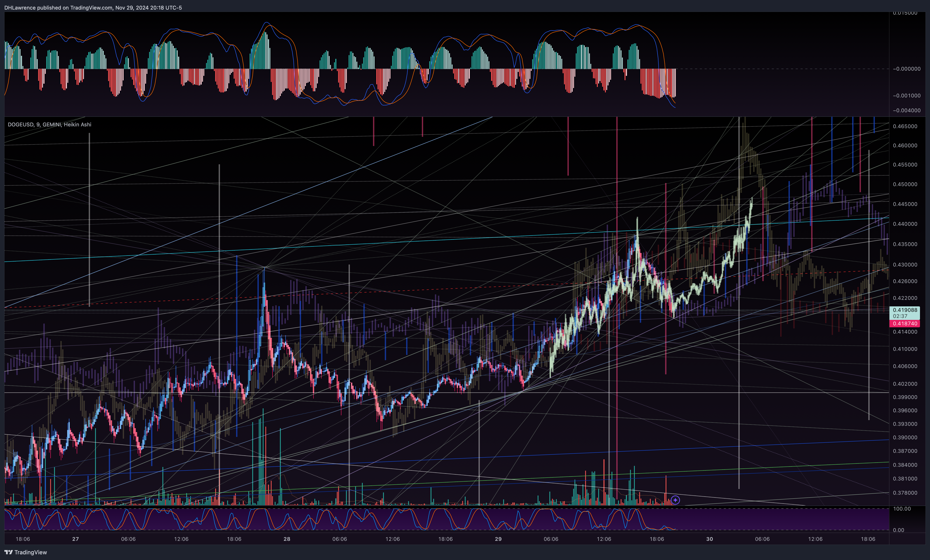Click the 0.00 stochastic scale label
This screenshot has width=930, height=560.
pos(898,530)
